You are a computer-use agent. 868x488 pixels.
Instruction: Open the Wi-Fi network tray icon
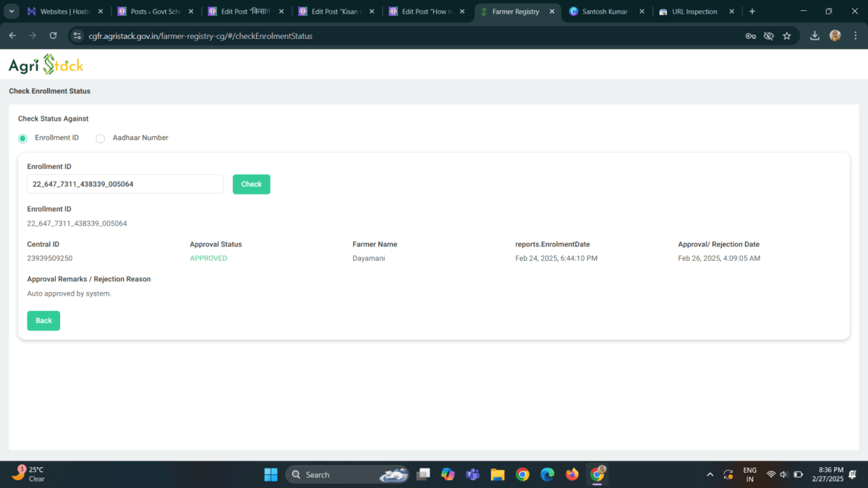[771, 474]
